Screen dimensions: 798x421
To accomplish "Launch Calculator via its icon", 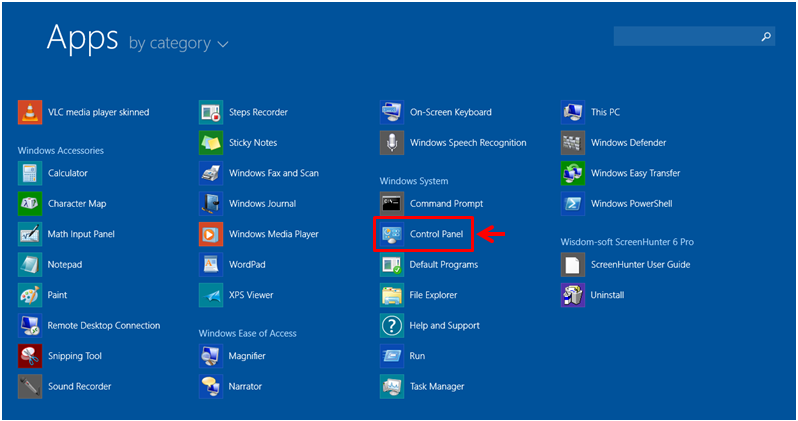I will (x=30, y=174).
